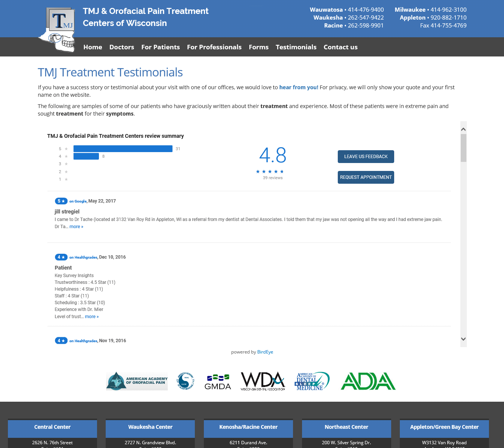Click the reviews scrollbar thumb

[463, 148]
